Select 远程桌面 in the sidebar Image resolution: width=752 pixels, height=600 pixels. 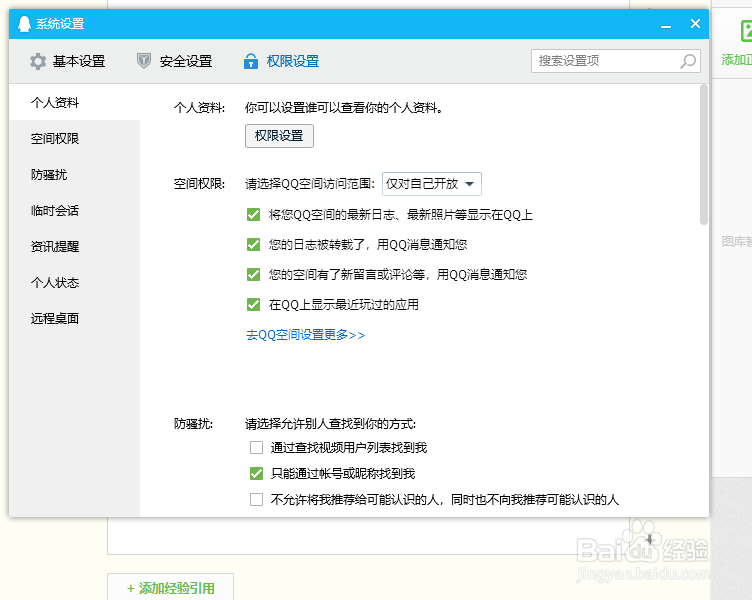(74, 318)
